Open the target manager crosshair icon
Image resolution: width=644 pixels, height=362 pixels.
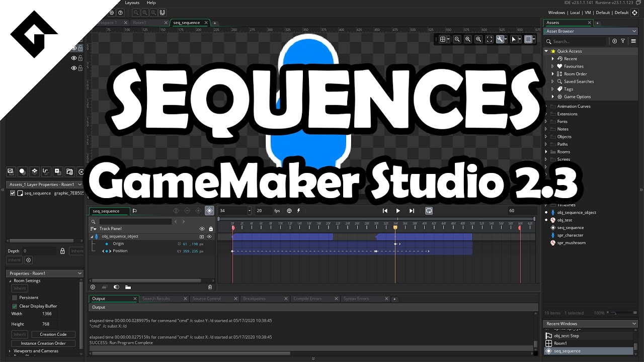click(x=635, y=13)
